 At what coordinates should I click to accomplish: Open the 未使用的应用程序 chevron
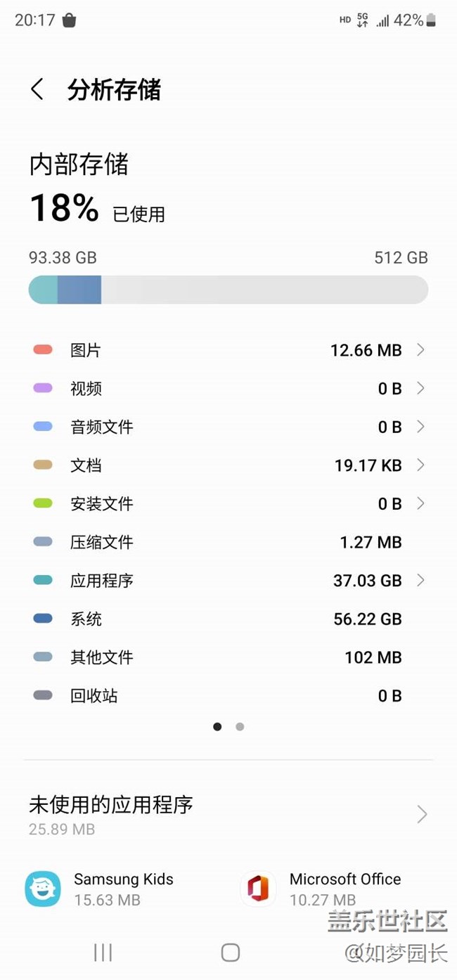point(422,814)
